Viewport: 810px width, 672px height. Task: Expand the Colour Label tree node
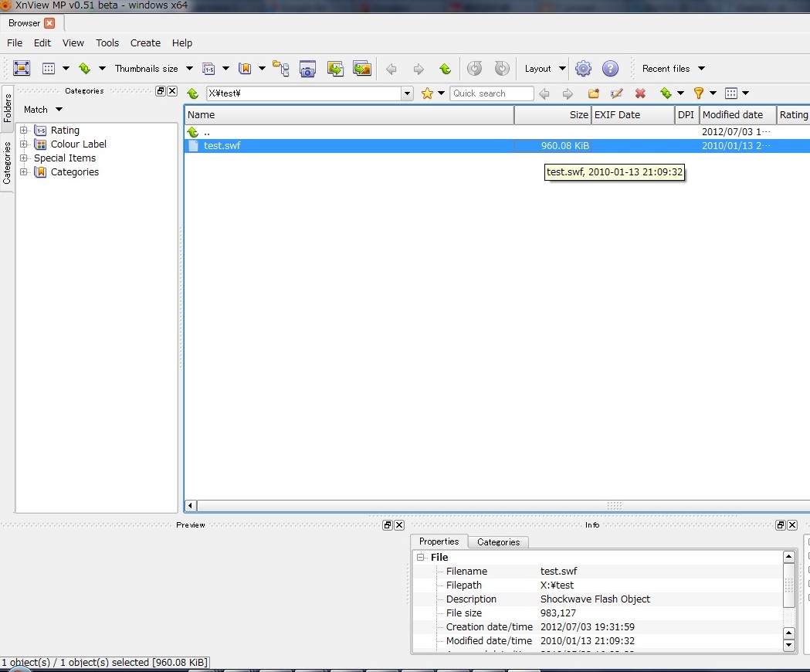[24, 144]
